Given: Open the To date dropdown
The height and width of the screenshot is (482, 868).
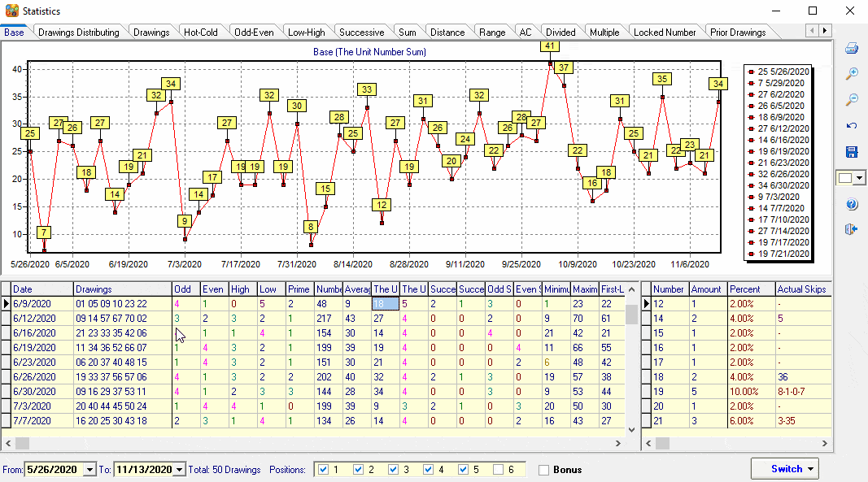Looking at the screenshot, I should [x=180, y=470].
